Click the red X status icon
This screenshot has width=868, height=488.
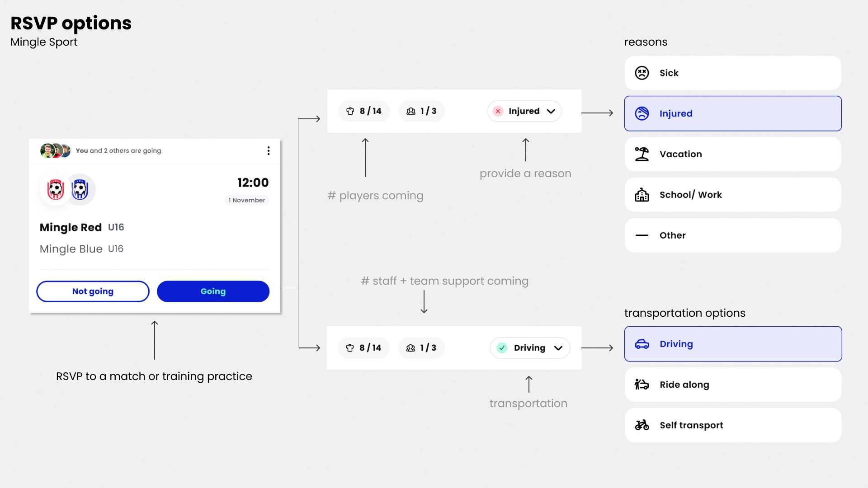pos(498,111)
